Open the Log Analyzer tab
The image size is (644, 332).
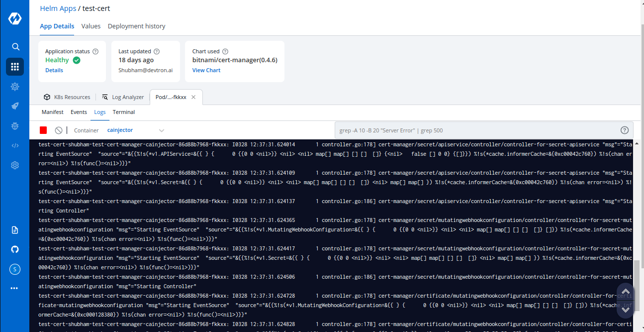122,97
